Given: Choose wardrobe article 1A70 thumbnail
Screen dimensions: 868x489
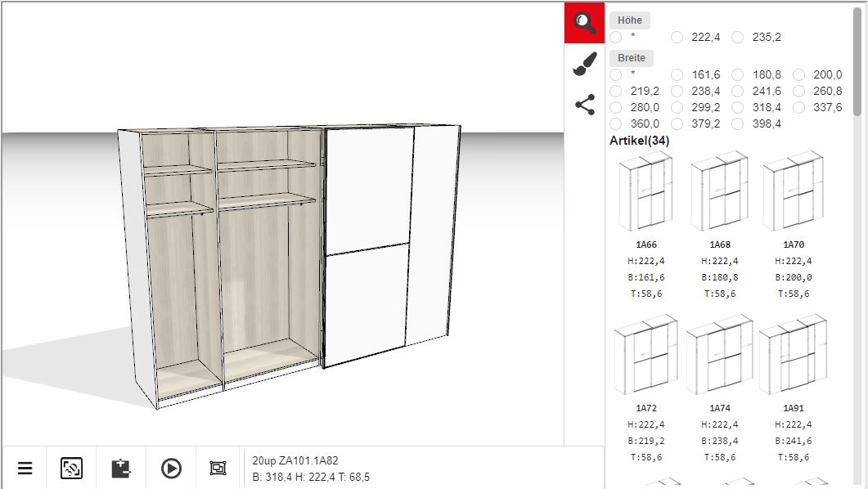Looking at the screenshot, I should click(794, 191).
